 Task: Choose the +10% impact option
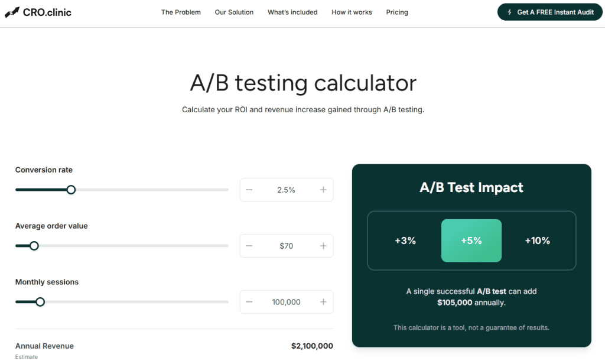pos(538,240)
